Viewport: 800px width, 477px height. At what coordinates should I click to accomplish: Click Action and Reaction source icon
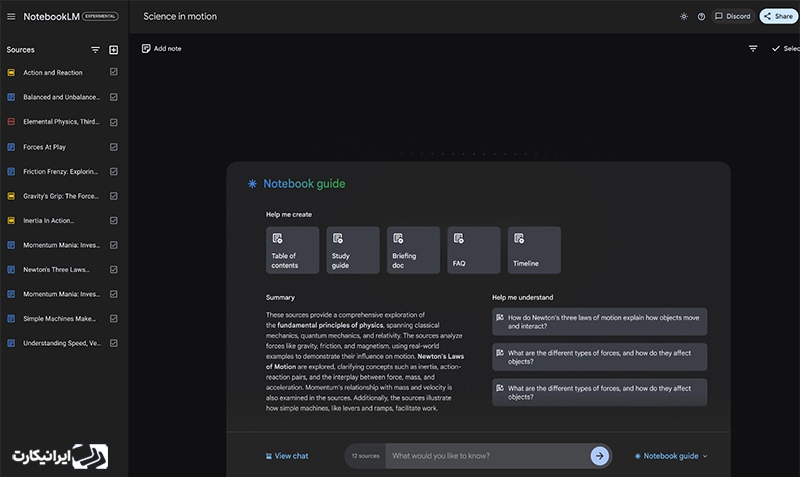(x=11, y=72)
